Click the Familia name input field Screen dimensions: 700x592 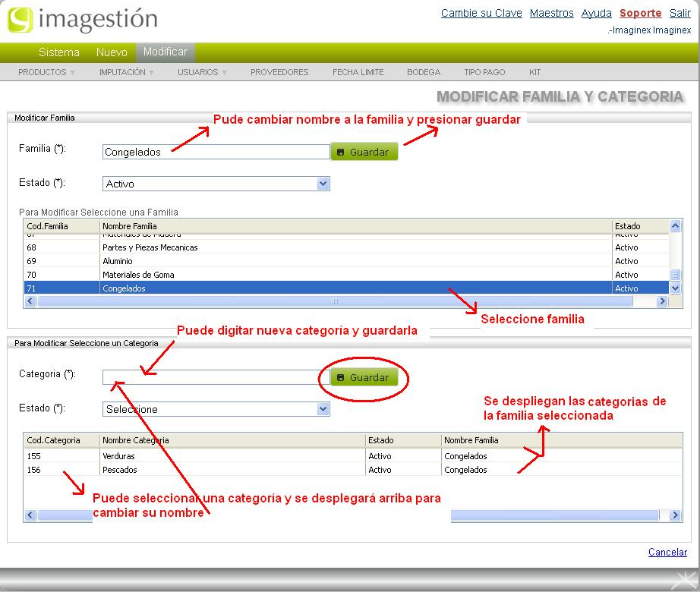coord(216,152)
